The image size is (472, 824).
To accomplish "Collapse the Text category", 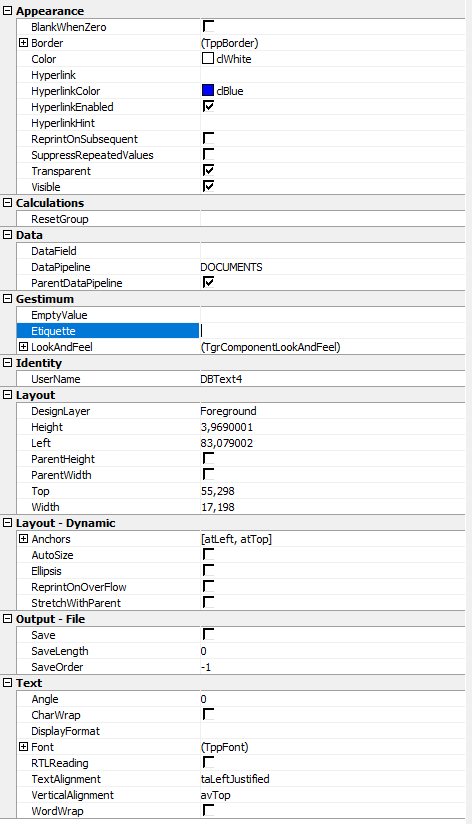I will [7, 683].
